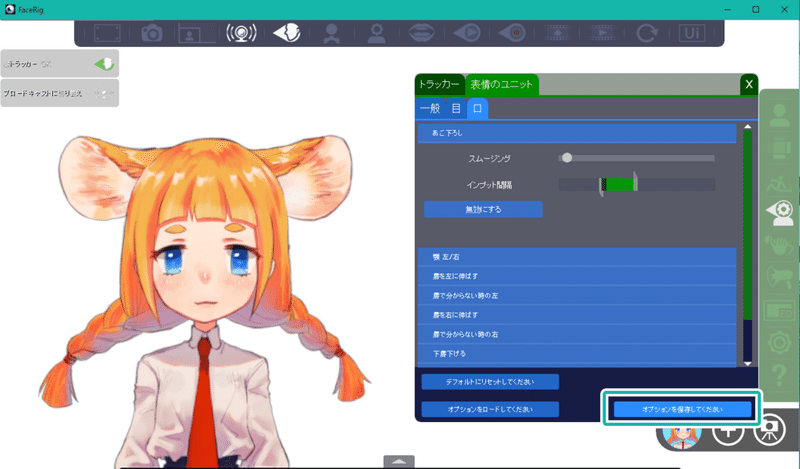Click the FaceRig app icon in title bar
The image size is (800, 469).
click(x=10, y=9)
